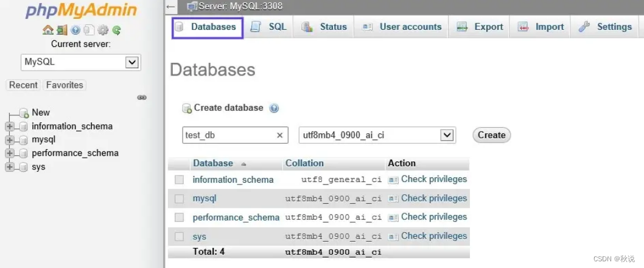This screenshot has width=644, height=268.
Task: Click the log out door icon
Action: coord(62,30)
